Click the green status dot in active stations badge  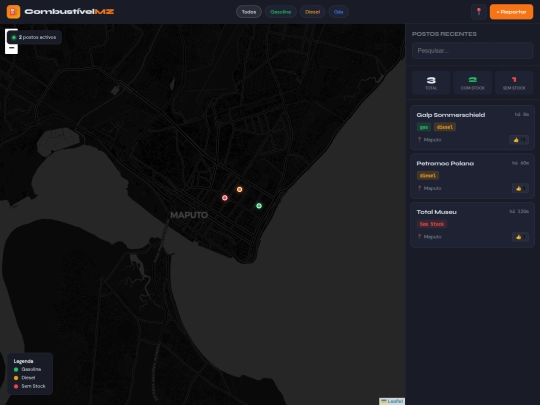pyautogui.click(x=14, y=37)
